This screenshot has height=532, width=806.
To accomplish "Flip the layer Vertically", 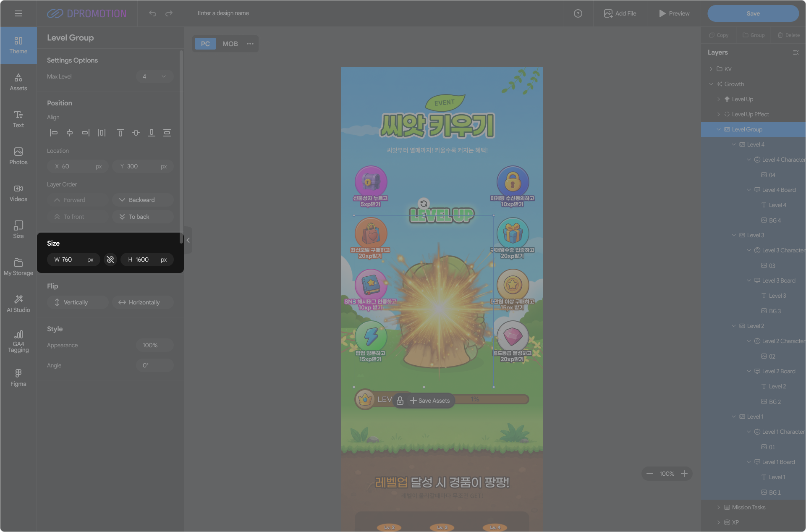I will click(78, 302).
